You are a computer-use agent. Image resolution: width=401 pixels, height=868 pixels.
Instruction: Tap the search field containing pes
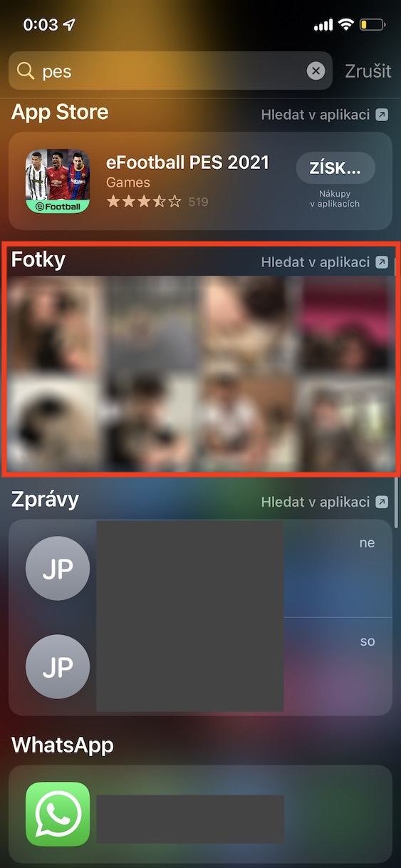(x=170, y=71)
